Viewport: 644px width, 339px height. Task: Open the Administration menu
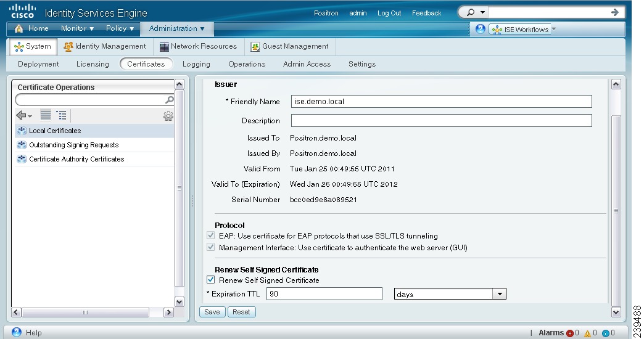(176, 29)
